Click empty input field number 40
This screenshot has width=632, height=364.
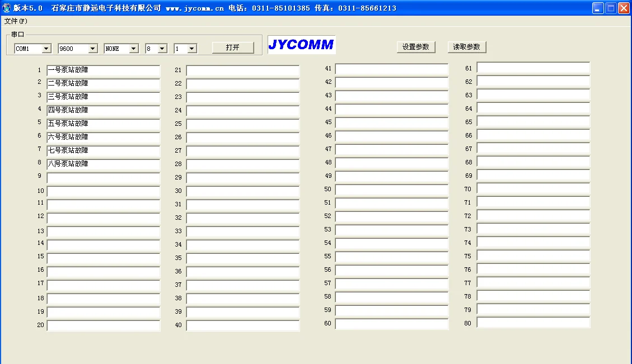pos(242,325)
